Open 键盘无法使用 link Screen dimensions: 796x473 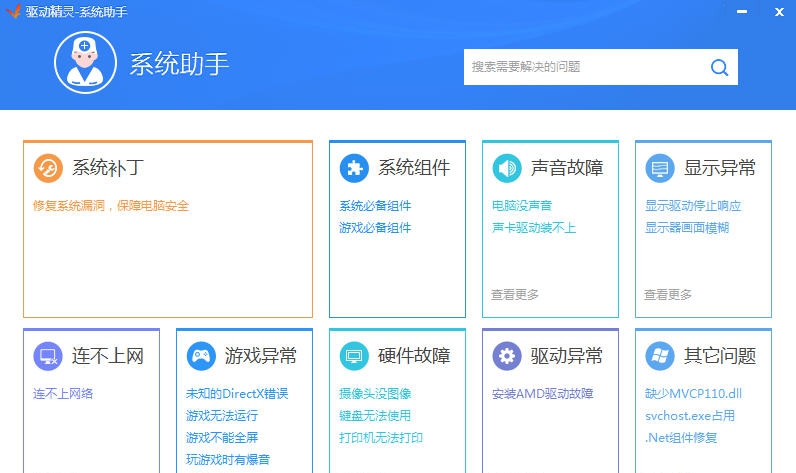click(375, 416)
